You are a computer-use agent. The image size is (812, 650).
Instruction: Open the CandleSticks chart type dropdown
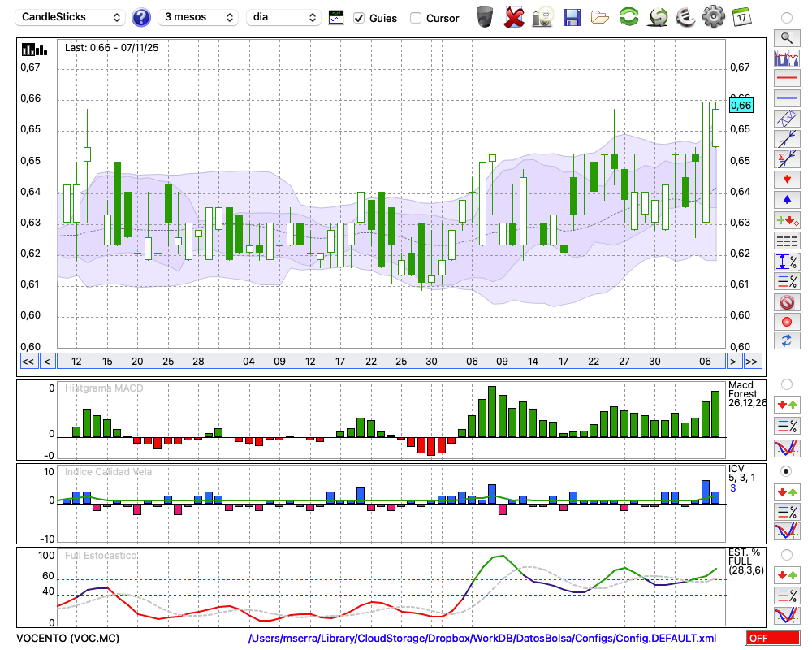tap(71, 17)
